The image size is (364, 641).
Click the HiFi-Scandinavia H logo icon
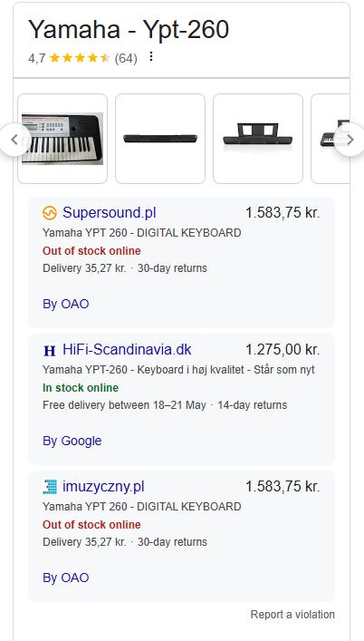tap(50, 350)
